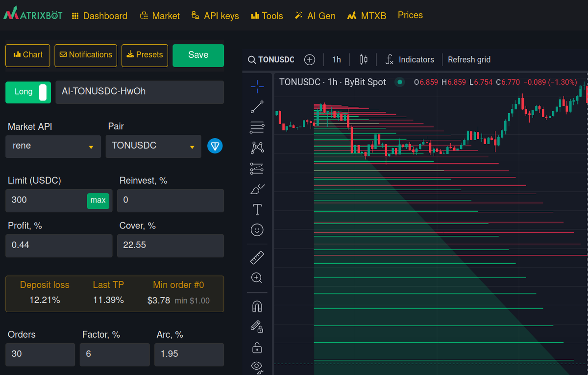Open the MTXB page
The width and height of the screenshot is (588, 375).
tap(367, 16)
